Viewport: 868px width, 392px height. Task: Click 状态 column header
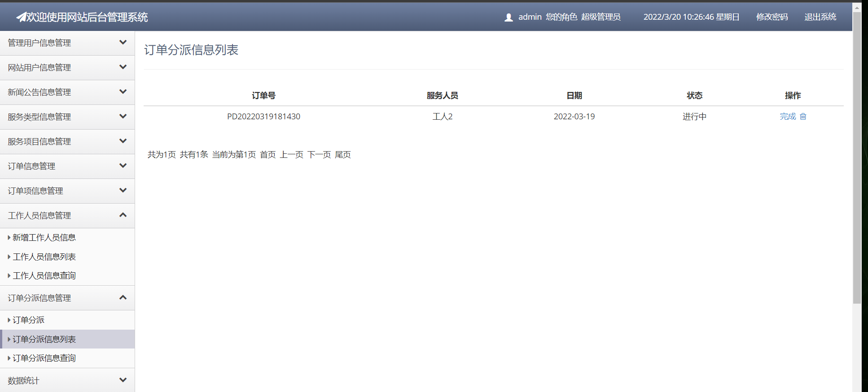(x=694, y=96)
